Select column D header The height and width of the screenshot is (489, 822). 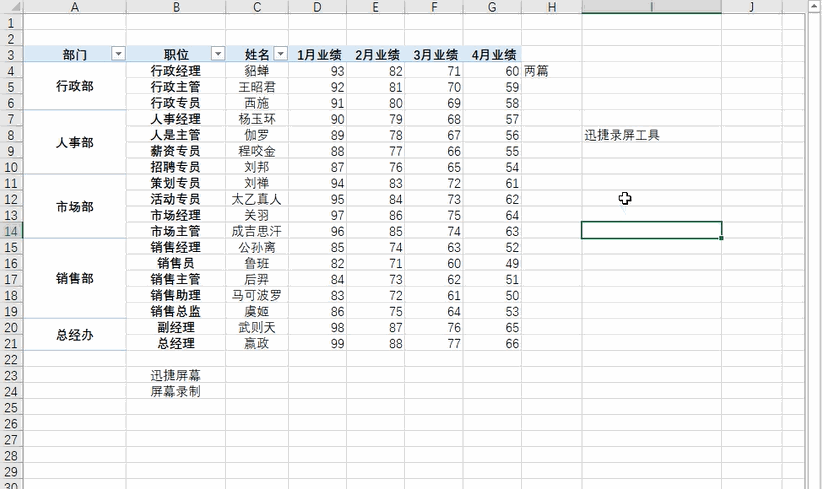click(317, 7)
